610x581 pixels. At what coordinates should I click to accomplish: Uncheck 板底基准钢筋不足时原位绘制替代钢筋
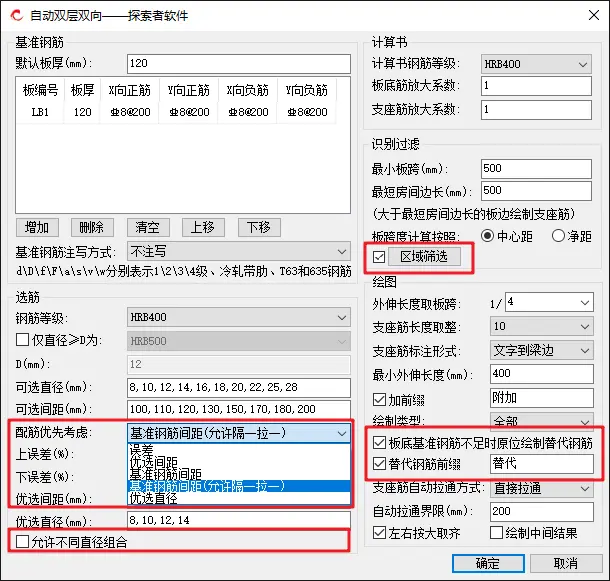click(x=379, y=442)
